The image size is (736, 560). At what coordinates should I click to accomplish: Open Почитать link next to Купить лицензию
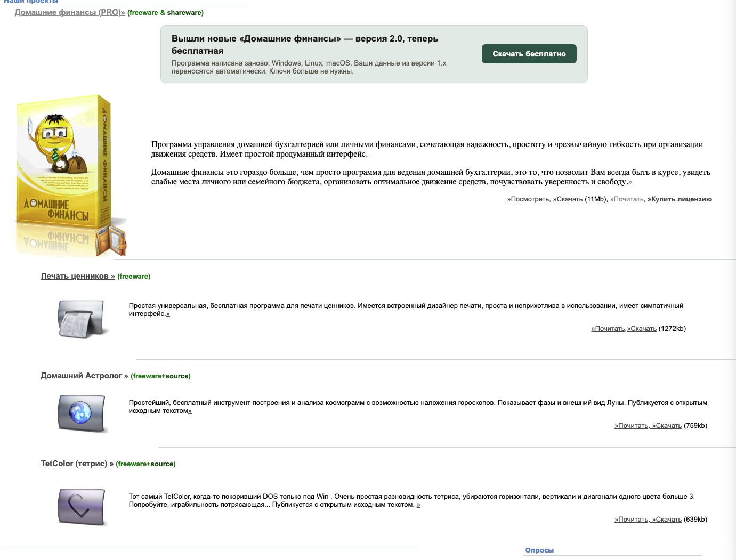point(627,199)
